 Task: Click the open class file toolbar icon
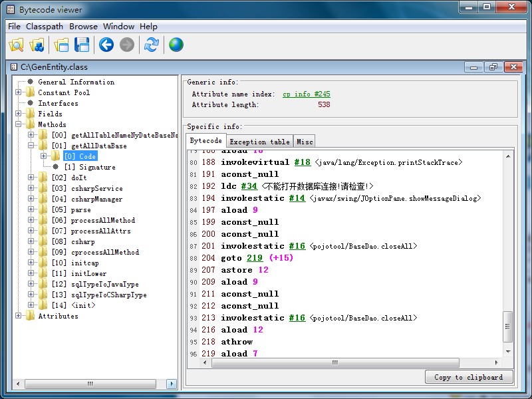click(16, 45)
